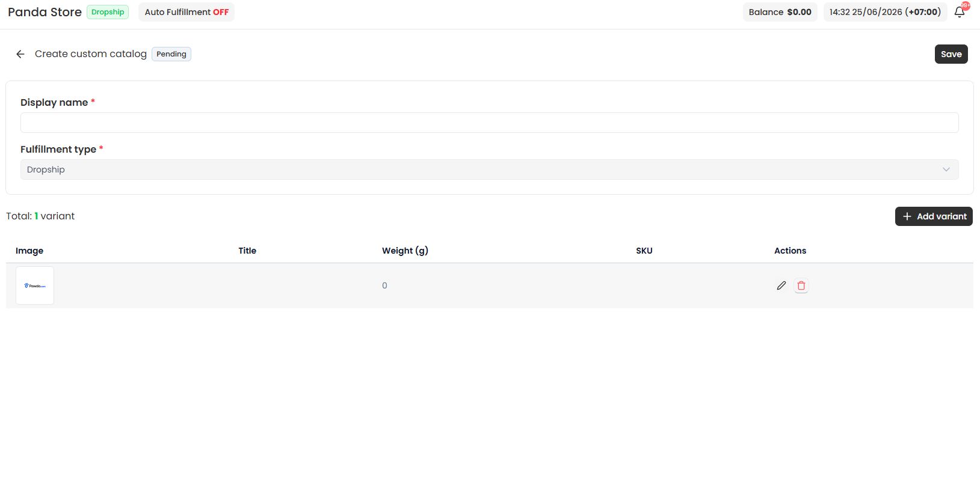The image size is (980, 485).
Task: Click the Panda Store name
Action: click(45, 12)
